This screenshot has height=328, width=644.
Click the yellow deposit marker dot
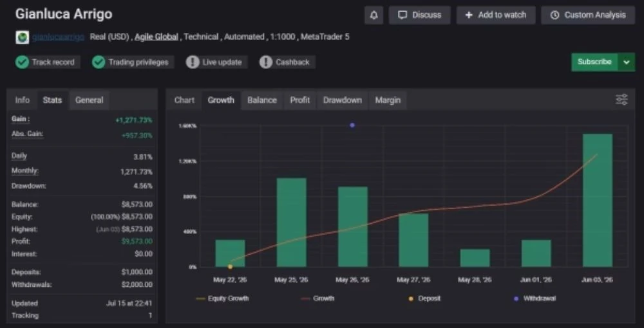(x=230, y=266)
